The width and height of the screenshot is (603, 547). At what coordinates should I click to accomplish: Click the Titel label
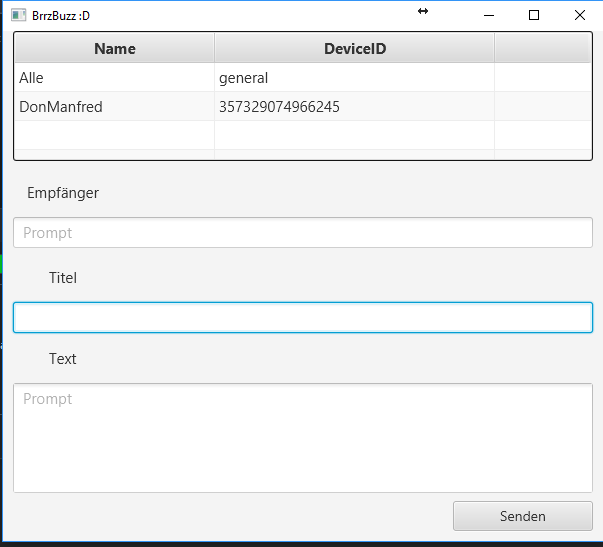63,278
